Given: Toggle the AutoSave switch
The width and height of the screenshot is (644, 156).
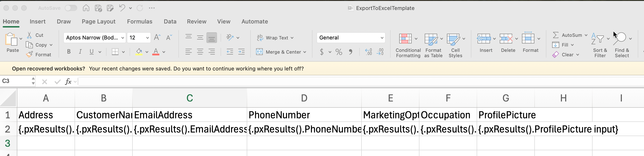Looking at the screenshot, I should pos(71,8).
